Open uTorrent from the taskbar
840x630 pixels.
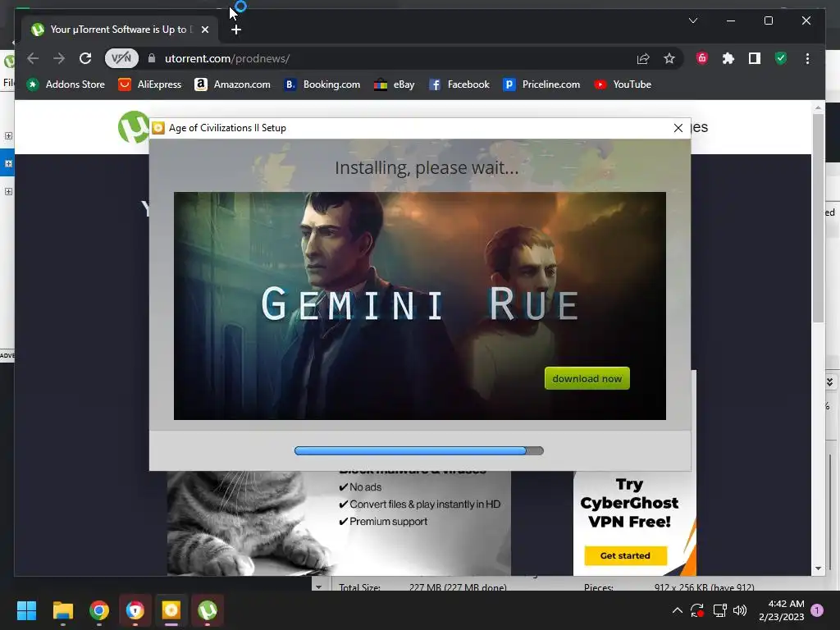pos(208,610)
